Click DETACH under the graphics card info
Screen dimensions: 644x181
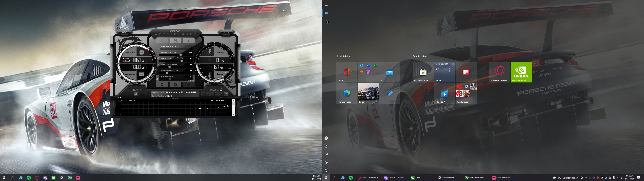(x=175, y=98)
